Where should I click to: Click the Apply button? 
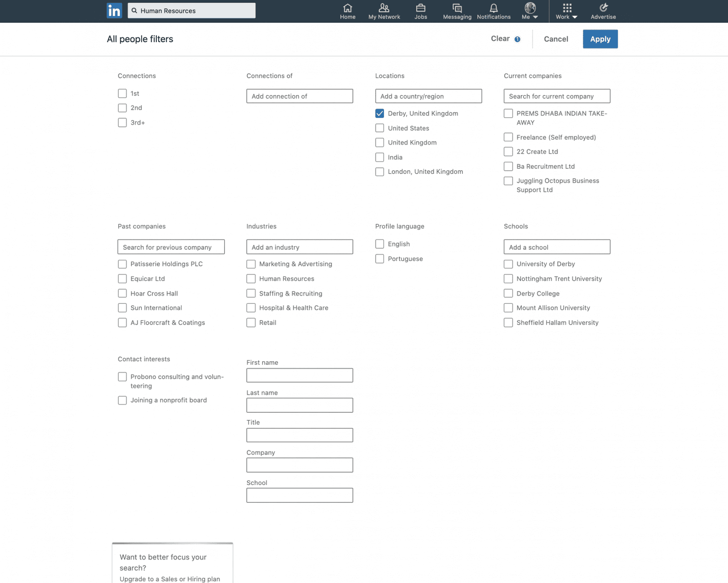(600, 39)
